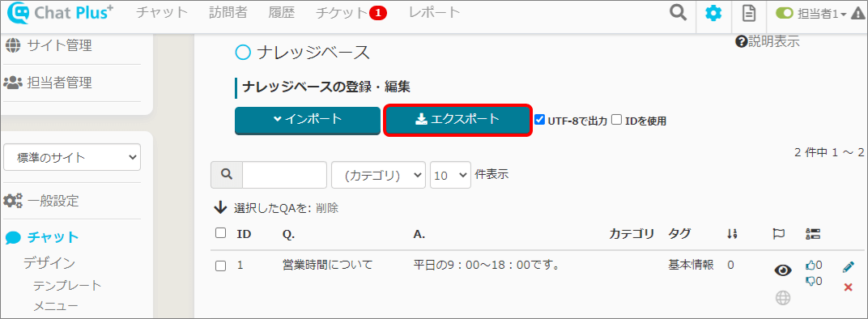Click the speech bubble icon beside チャット
This screenshot has height=319, width=868.
[x=13, y=238]
